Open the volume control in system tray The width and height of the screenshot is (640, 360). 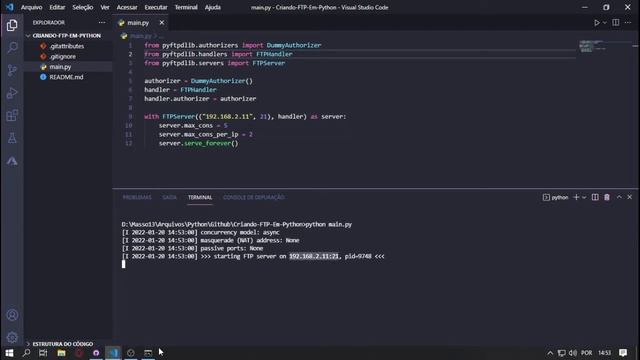point(573,353)
